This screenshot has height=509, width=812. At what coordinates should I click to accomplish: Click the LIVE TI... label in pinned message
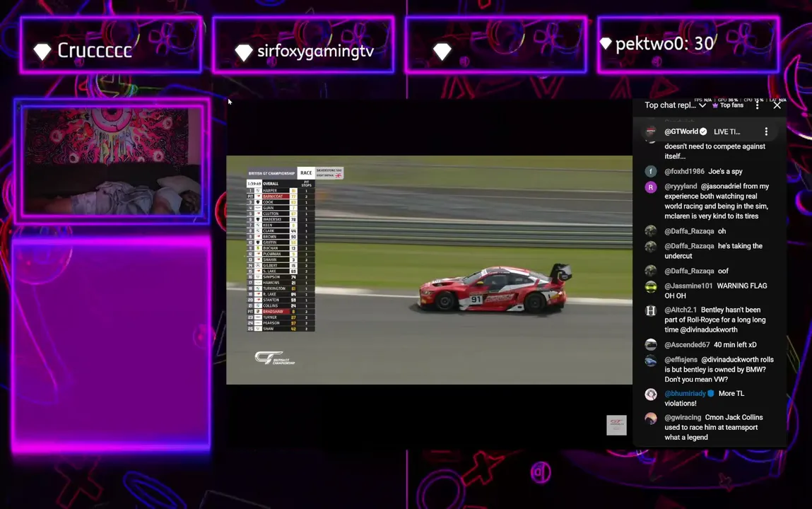click(x=727, y=131)
